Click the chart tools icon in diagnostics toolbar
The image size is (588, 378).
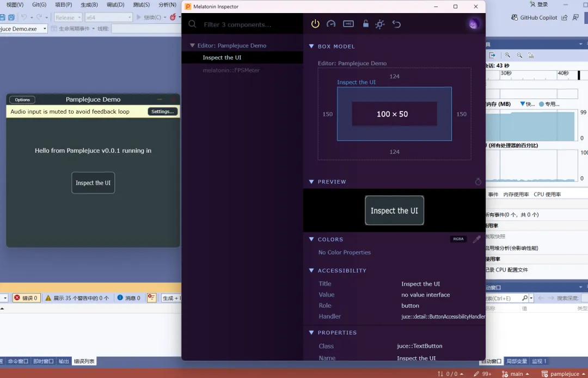pyautogui.click(x=531, y=55)
